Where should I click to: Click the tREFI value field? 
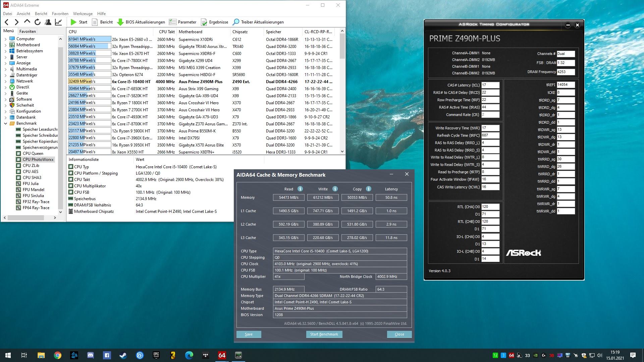coord(566,85)
